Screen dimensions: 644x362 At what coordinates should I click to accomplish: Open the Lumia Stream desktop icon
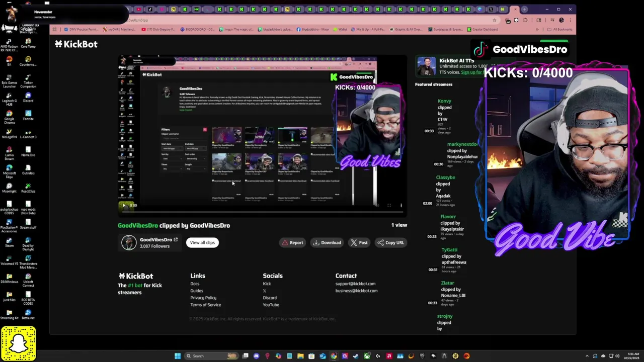pyautogui.click(x=9, y=153)
